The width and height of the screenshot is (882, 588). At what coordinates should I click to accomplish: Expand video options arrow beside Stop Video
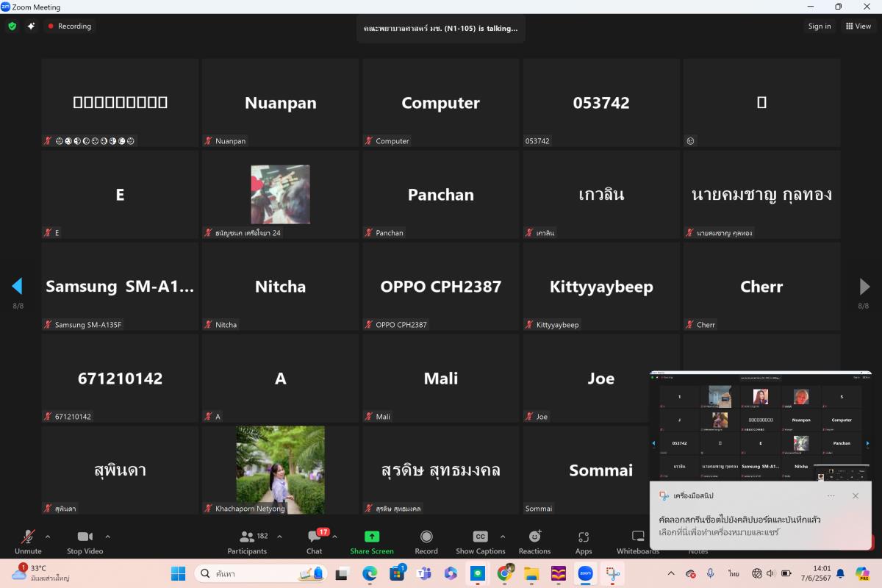pyautogui.click(x=108, y=537)
